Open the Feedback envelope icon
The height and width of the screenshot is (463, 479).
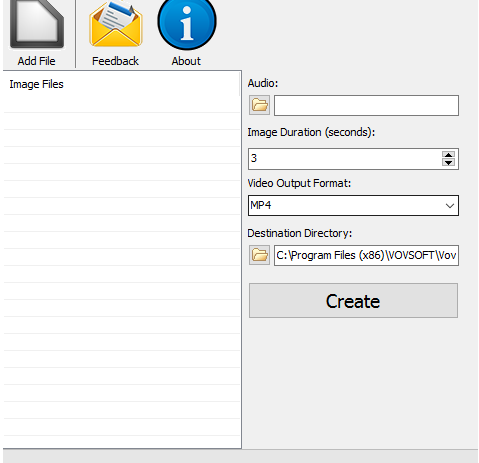click(x=116, y=24)
